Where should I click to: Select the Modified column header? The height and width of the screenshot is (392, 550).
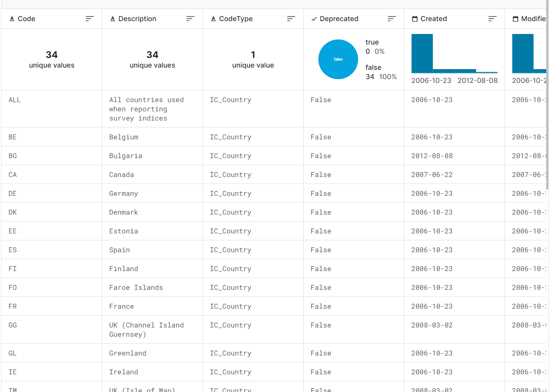526,19
